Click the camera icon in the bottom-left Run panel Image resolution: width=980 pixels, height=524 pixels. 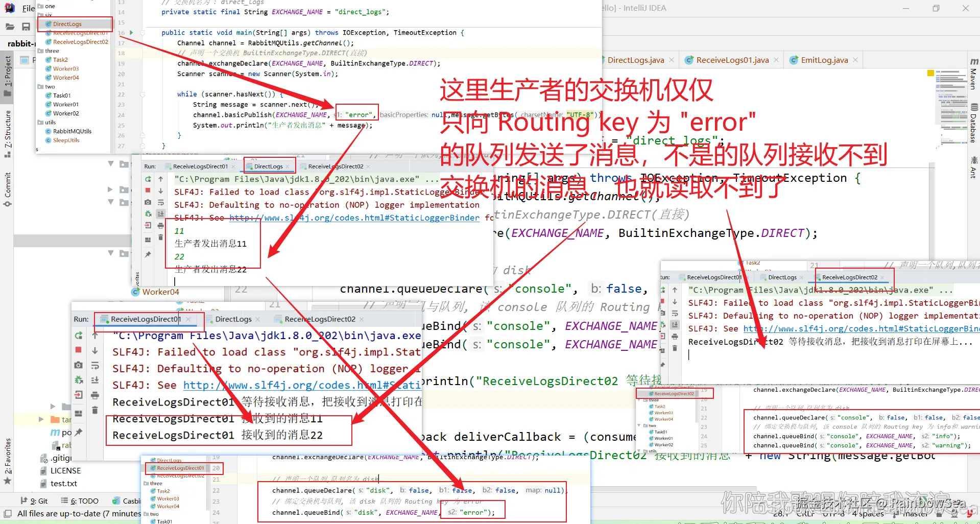pyautogui.click(x=79, y=365)
